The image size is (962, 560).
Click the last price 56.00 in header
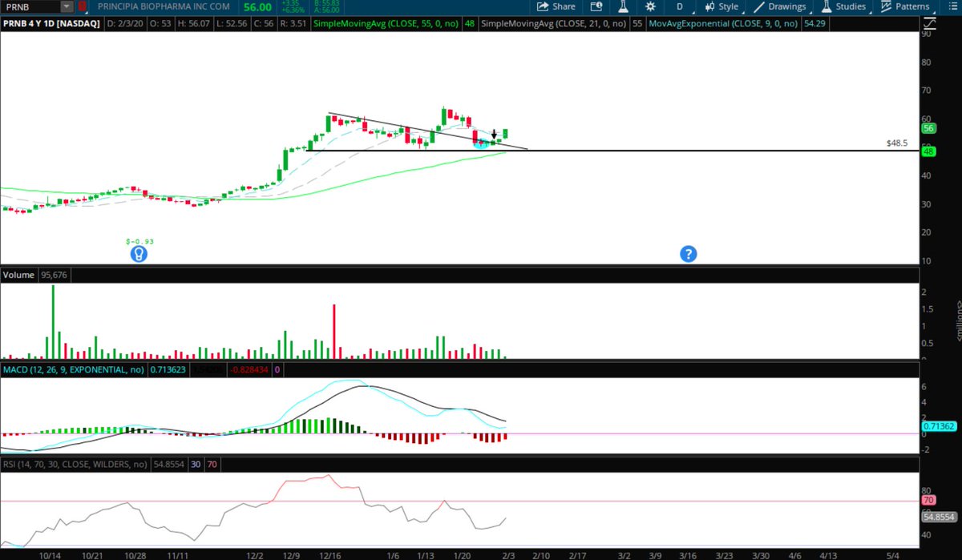click(259, 6)
